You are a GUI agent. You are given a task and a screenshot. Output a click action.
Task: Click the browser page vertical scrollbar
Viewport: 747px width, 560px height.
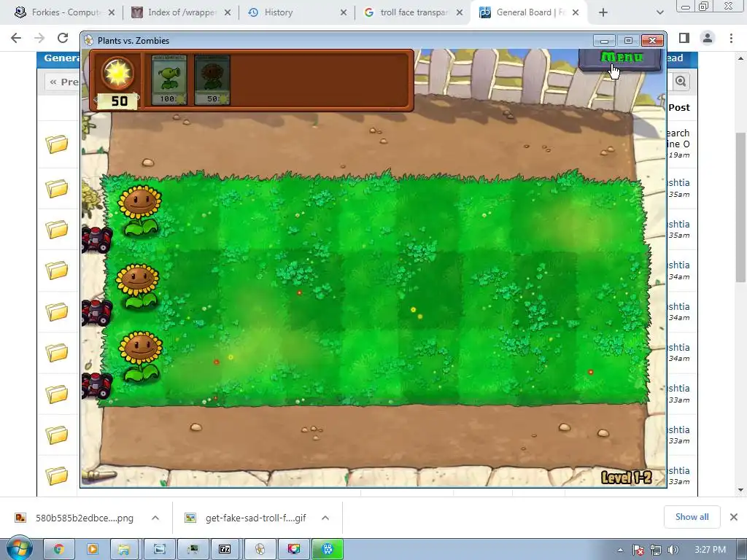(x=740, y=207)
